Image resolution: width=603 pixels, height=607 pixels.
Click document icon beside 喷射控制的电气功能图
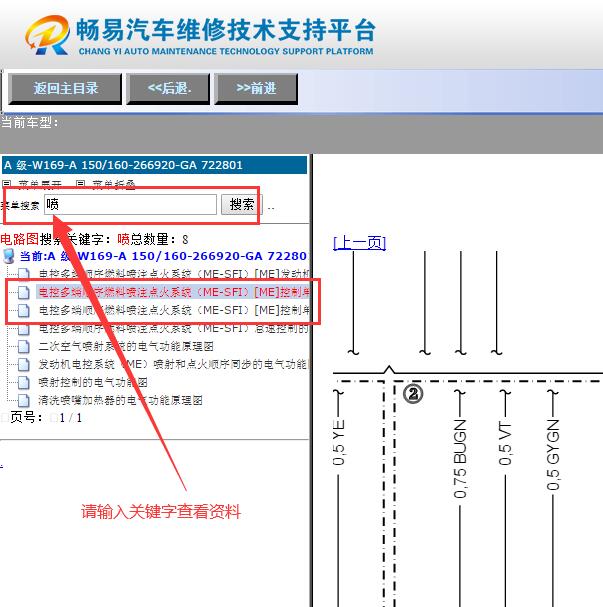(24, 383)
